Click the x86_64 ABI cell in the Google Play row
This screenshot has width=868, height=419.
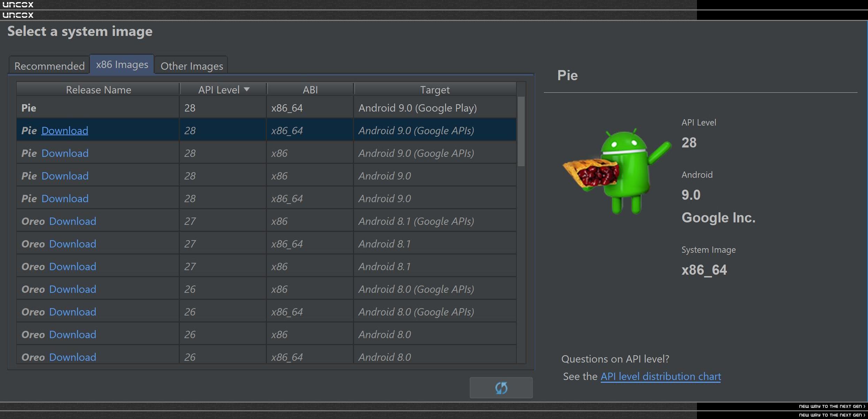coord(310,108)
